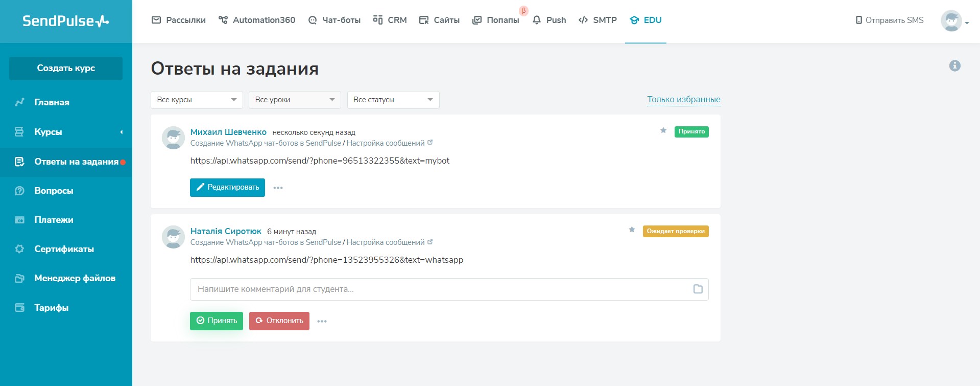Expand the Курсы submenu arrow

(x=122, y=132)
